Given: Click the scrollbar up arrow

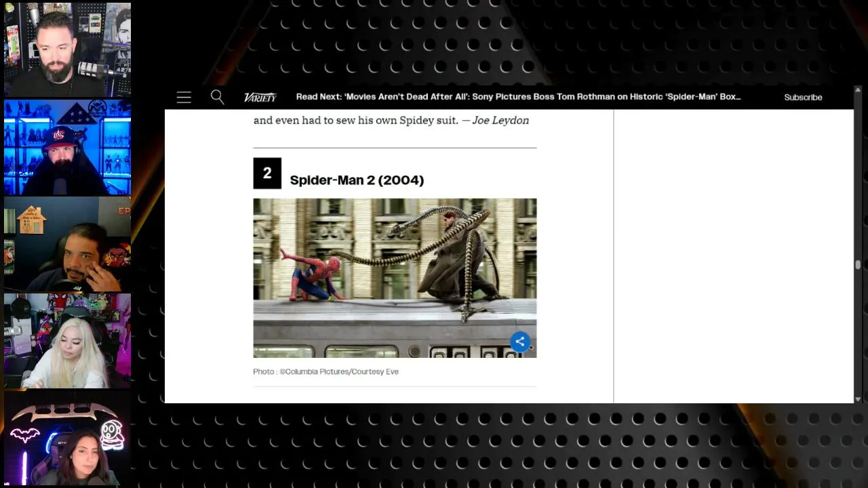Looking at the screenshot, I should pyautogui.click(x=858, y=90).
